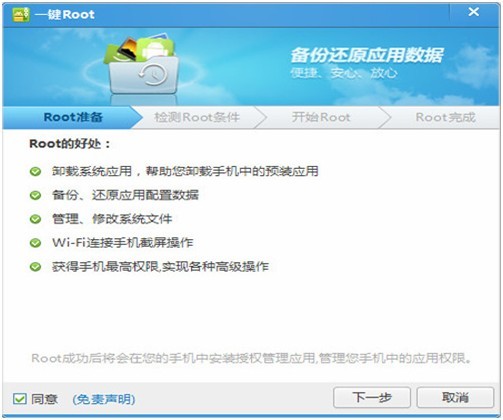Click the backup folder icon in banner
Viewport: 503px width, 420px height.
143,65
